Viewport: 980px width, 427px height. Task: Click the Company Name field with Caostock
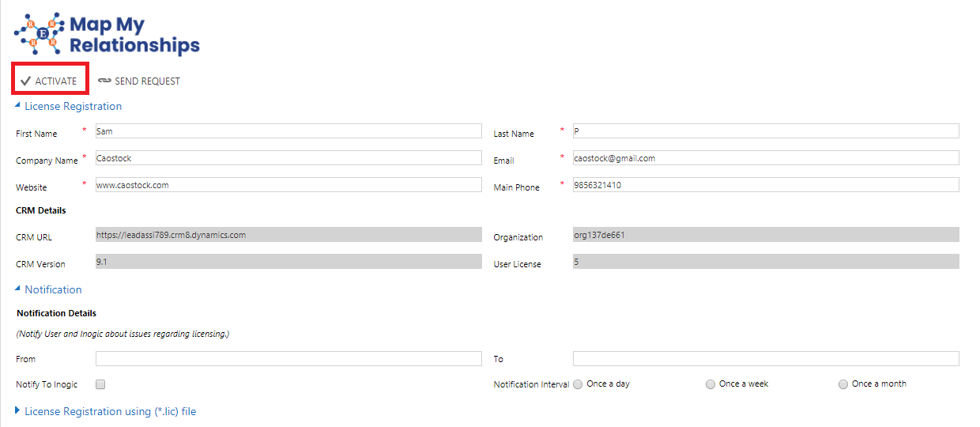(x=288, y=158)
